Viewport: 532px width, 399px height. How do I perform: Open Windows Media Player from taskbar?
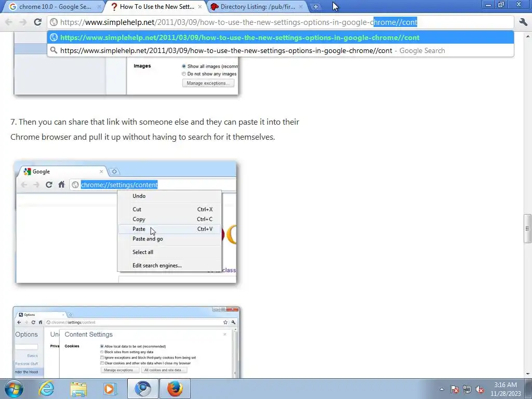tap(110, 389)
